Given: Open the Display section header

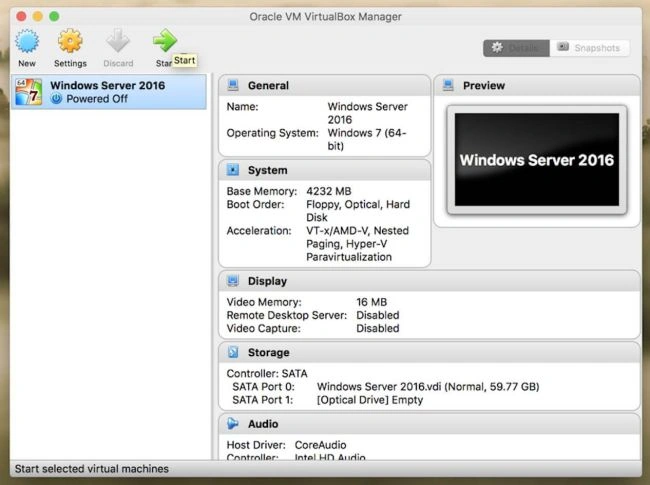Looking at the screenshot, I should (x=429, y=281).
